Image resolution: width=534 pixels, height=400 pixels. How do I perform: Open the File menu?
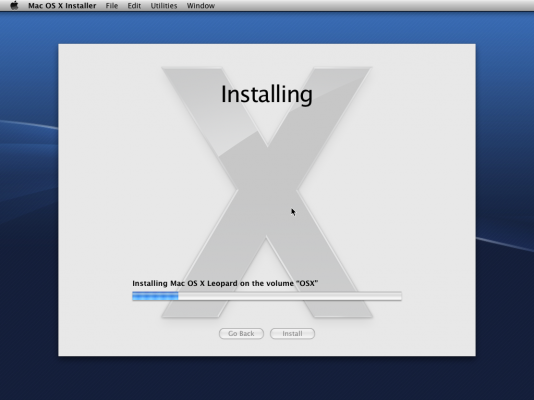tap(112, 5)
